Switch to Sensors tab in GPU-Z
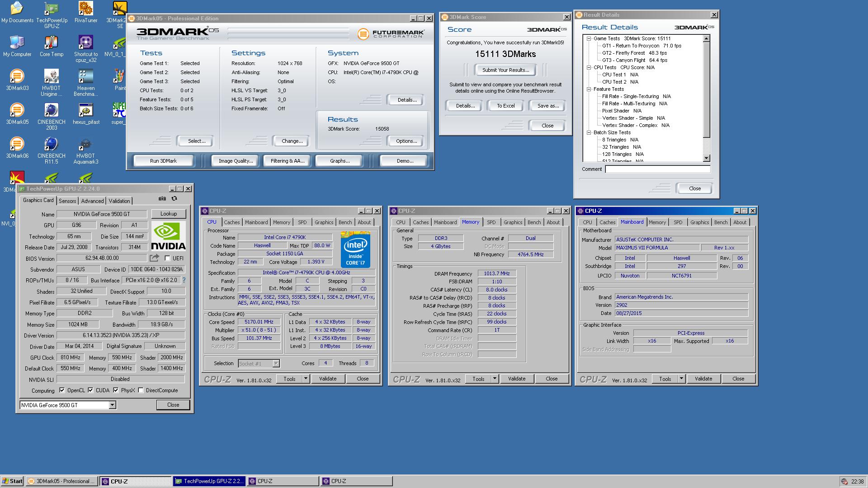Viewport: 868px width, 488px height. (x=67, y=201)
